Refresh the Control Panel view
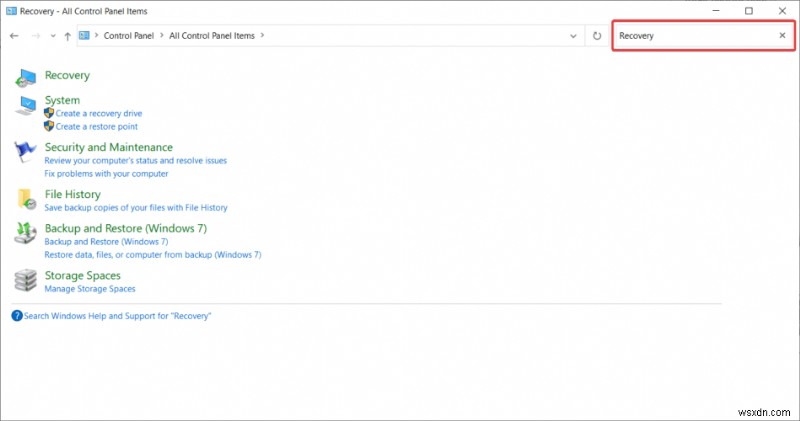 pyautogui.click(x=597, y=36)
